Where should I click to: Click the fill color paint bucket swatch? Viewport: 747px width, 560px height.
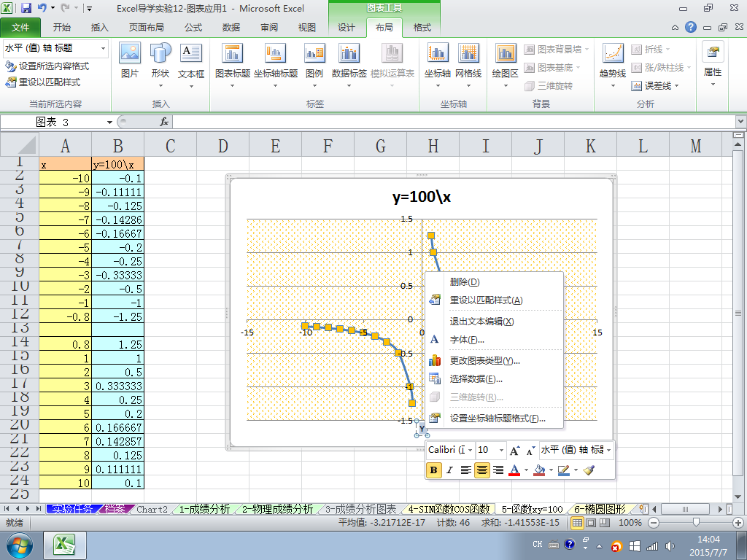pyautogui.click(x=539, y=470)
